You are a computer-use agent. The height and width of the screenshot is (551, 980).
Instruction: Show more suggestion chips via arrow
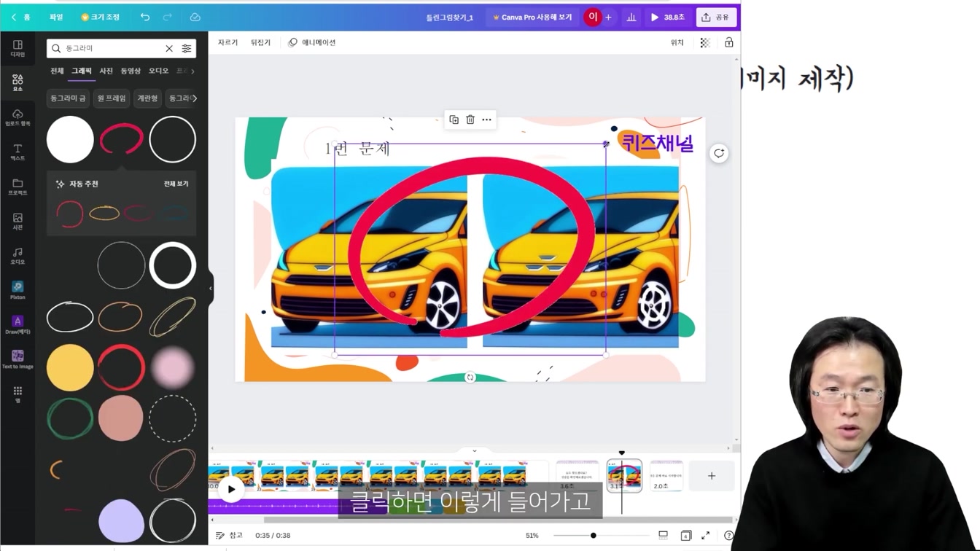tap(194, 98)
